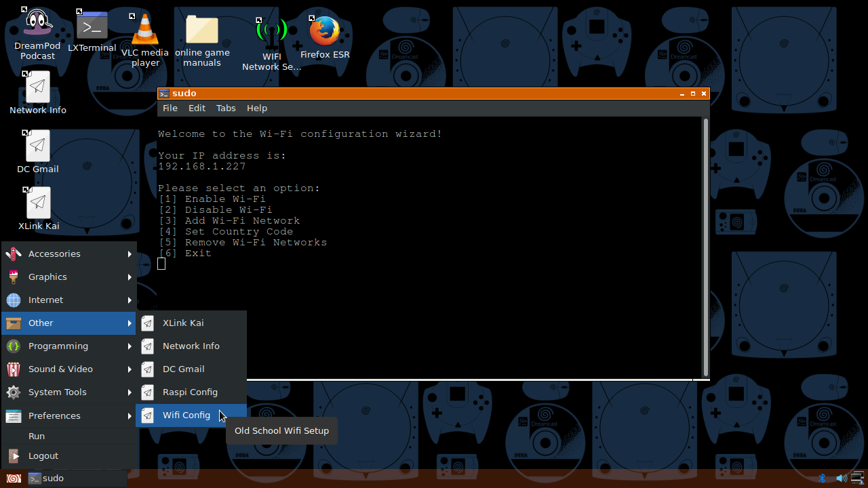Click the Sound & Video category icon
The width and height of the screenshot is (868, 488).
pyautogui.click(x=14, y=369)
